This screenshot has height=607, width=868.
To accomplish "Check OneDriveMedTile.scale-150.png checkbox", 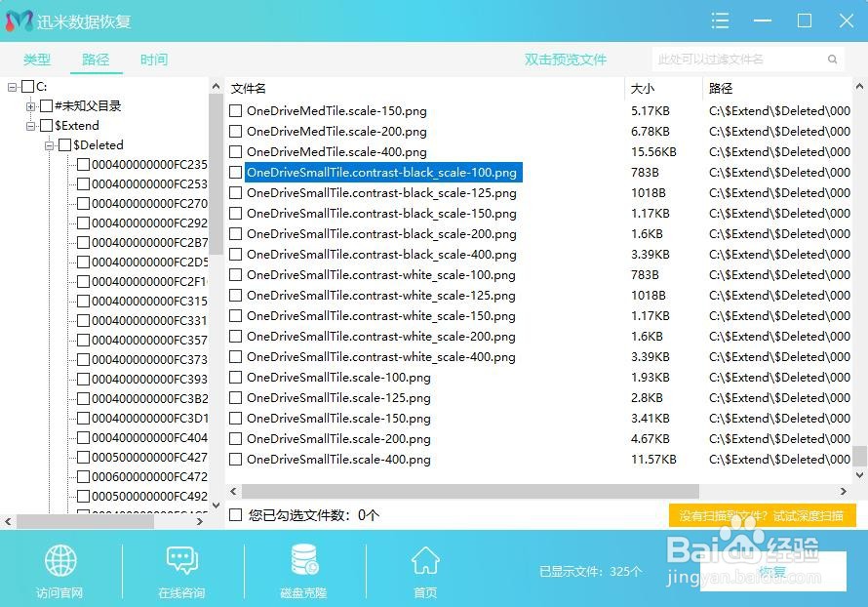I will pyautogui.click(x=236, y=111).
